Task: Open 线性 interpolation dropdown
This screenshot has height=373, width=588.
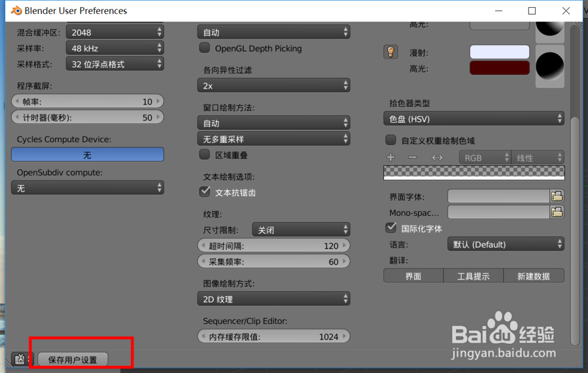Action: point(538,157)
